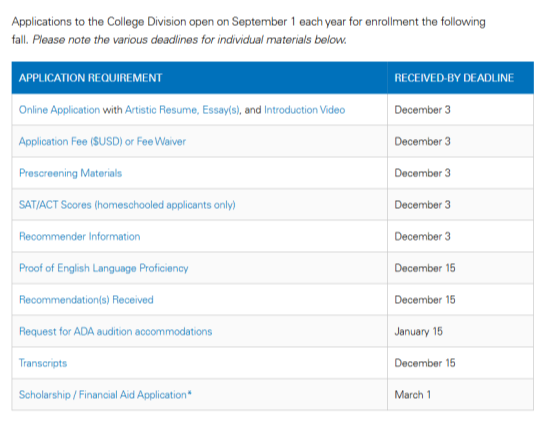Open Recommendation(s) Received link
The height and width of the screenshot is (425, 550).
coord(86,300)
